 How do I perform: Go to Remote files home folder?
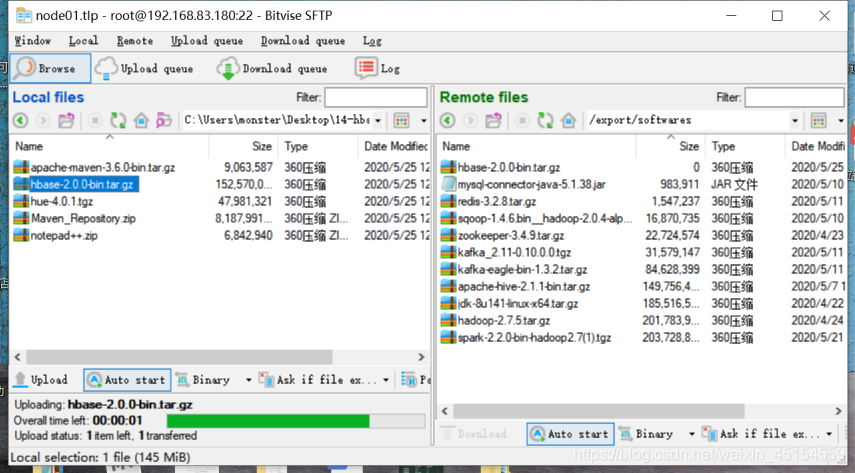pyautogui.click(x=569, y=120)
